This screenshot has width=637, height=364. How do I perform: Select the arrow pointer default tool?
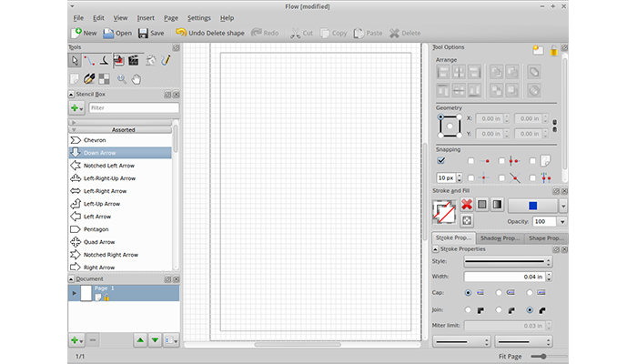coord(76,60)
